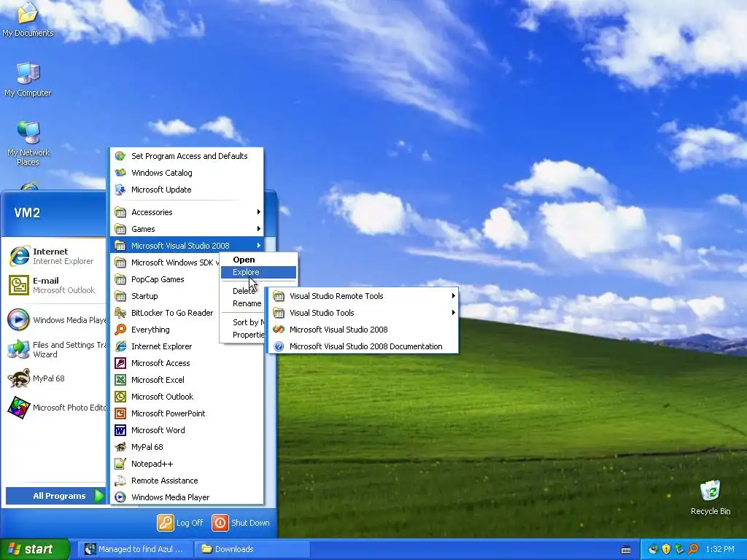Launch Windows Media Player in All Programs list

(x=187, y=497)
